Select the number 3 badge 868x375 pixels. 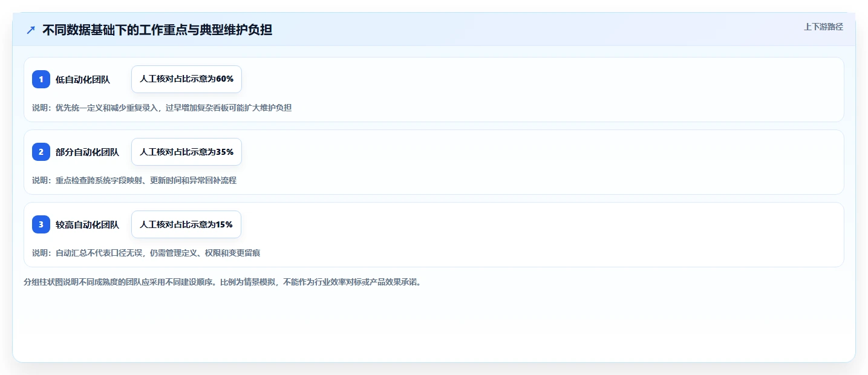pyautogui.click(x=41, y=224)
